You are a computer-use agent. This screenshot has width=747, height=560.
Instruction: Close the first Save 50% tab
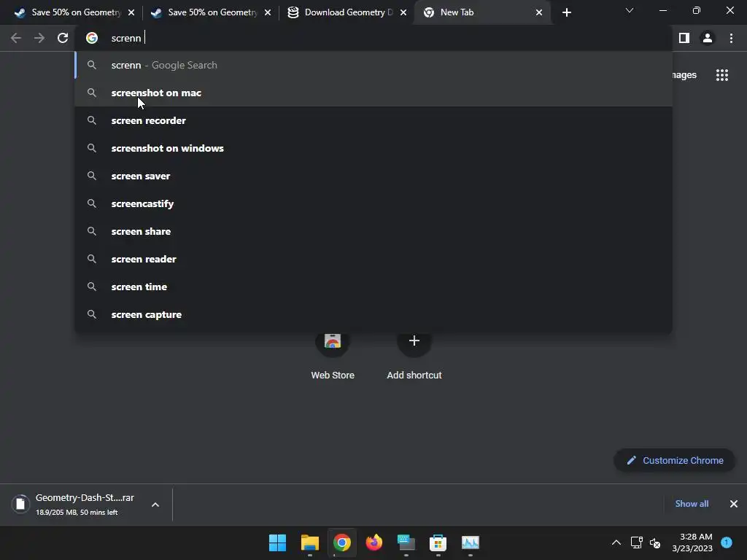pyautogui.click(x=131, y=13)
